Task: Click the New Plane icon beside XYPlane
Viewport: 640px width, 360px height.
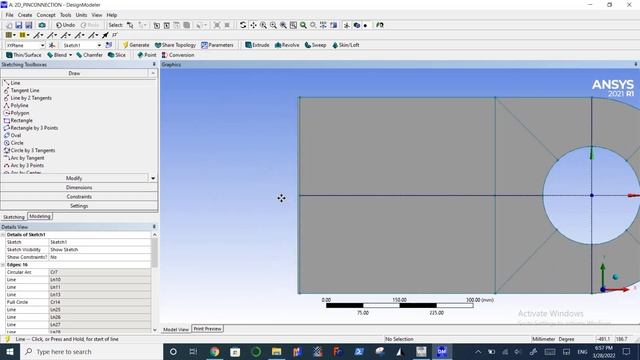Action: click(x=52, y=45)
